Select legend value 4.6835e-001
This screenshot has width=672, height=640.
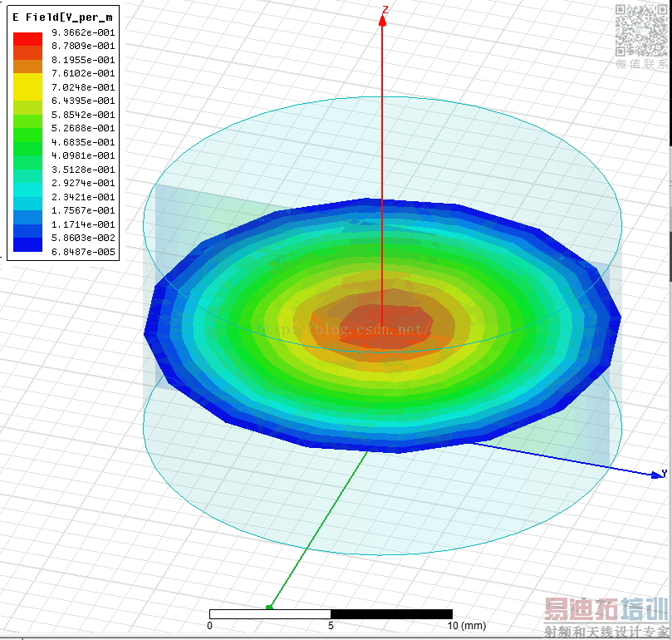[83, 142]
